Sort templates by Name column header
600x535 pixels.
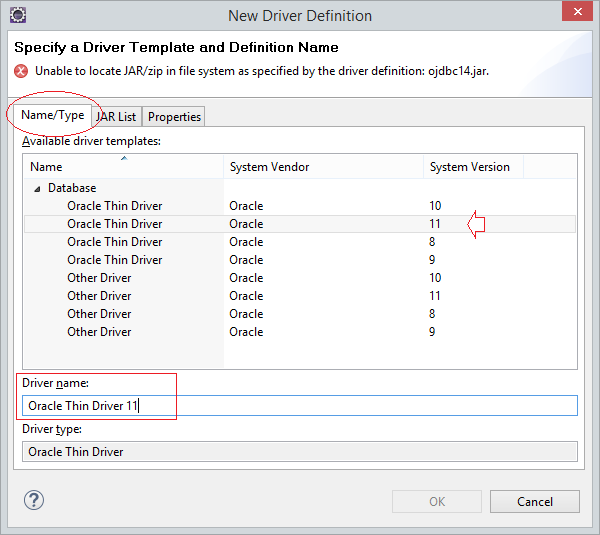123,166
